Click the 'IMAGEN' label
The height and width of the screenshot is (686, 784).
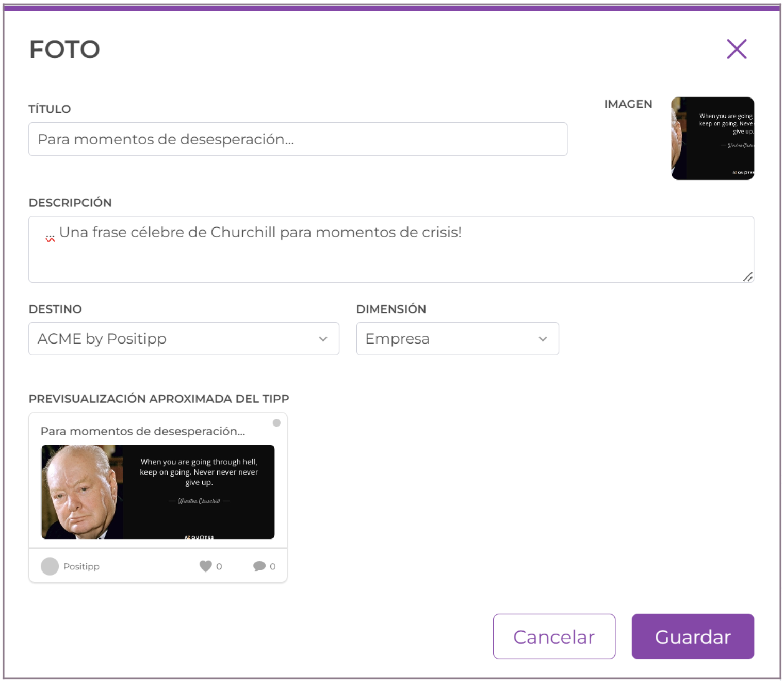[628, 104]
